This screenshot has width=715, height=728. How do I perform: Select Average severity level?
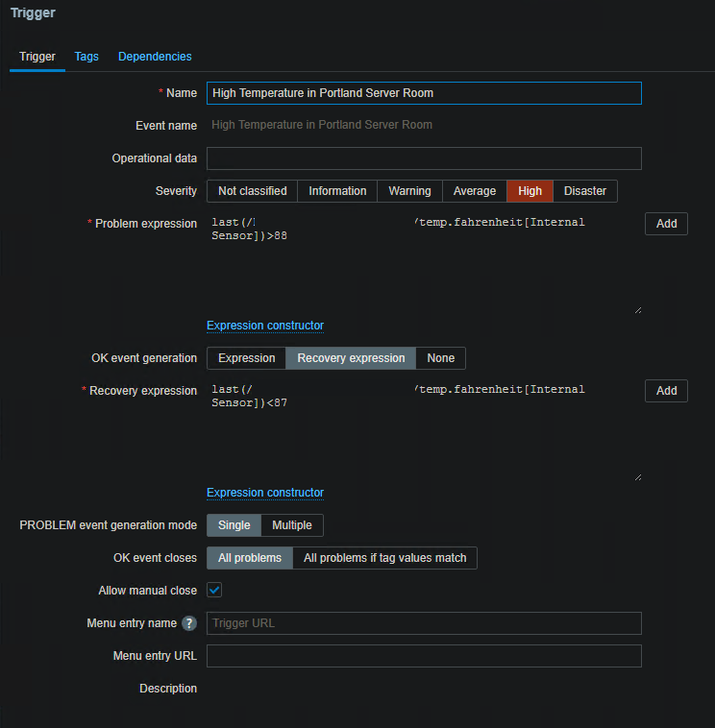(x=475, y=191)
